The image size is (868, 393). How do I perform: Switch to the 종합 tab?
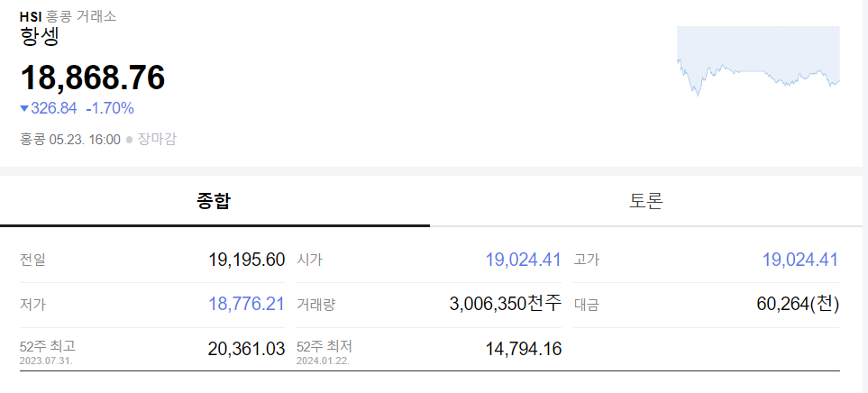point(215,201)
